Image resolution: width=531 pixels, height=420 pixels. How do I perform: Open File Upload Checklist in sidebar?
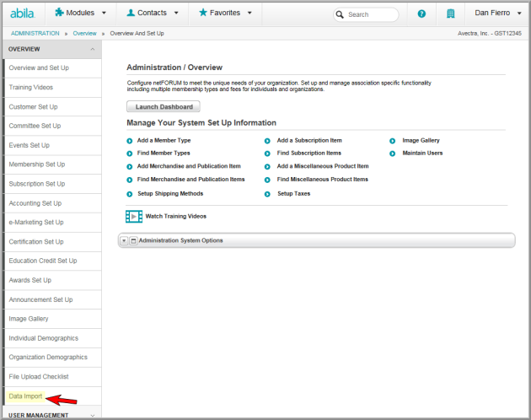click(53, 377)
